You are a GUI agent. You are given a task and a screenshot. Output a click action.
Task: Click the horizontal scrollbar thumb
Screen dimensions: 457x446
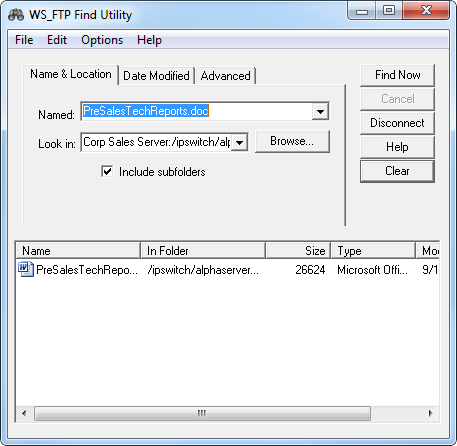pos(202,413)
